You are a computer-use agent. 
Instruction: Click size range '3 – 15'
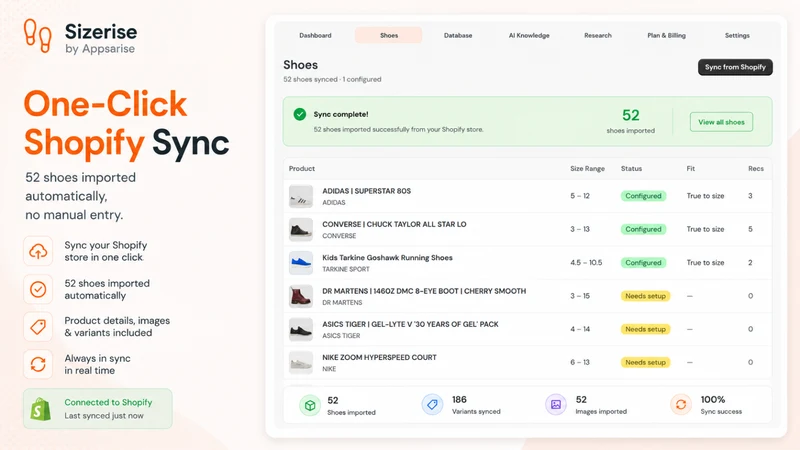click(x=580, y=296)
